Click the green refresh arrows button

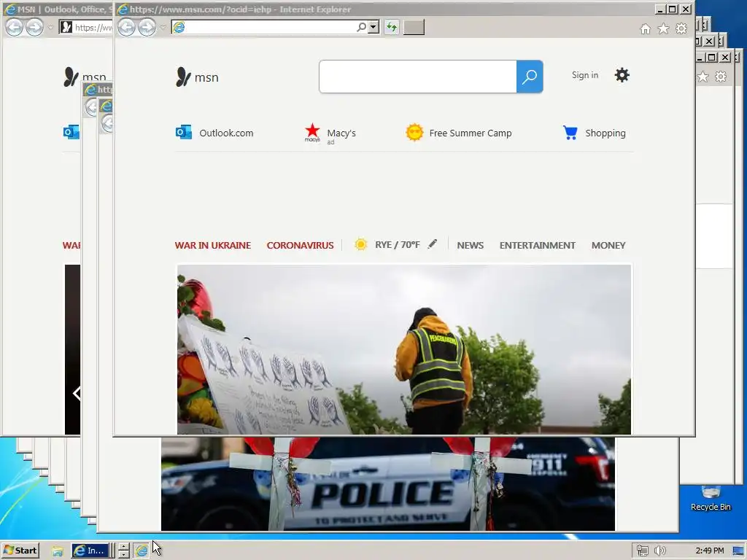click(392, 27)
